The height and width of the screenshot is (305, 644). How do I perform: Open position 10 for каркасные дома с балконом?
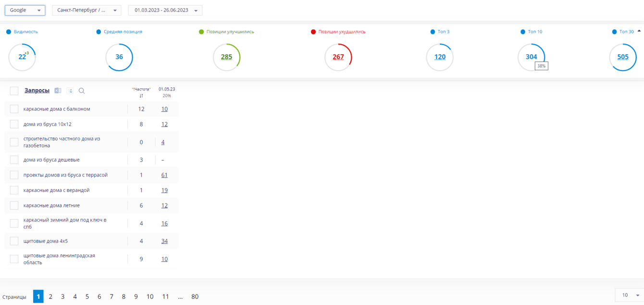[164, 109]
